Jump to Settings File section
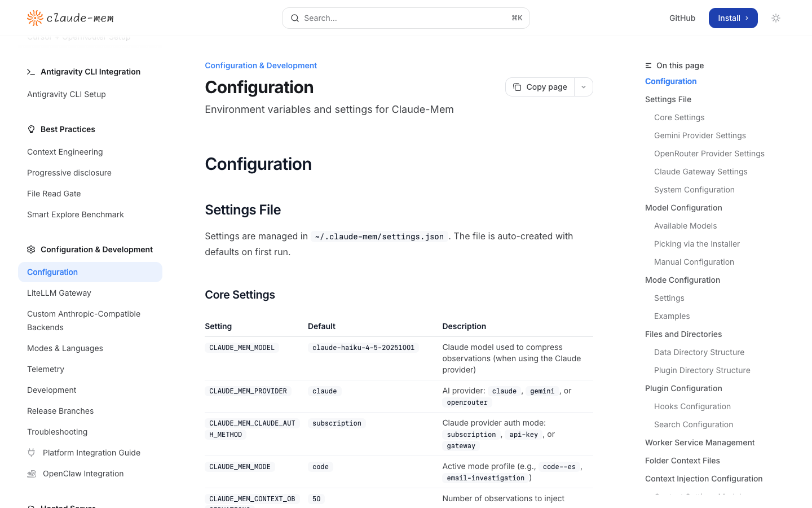 pyautogui.click(x=668, y=99)
